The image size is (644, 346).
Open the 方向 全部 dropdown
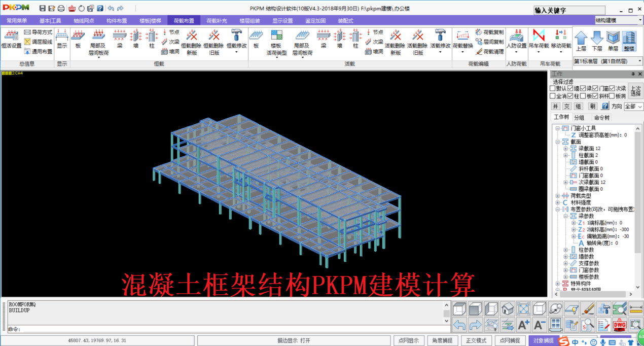pos(633,107)
